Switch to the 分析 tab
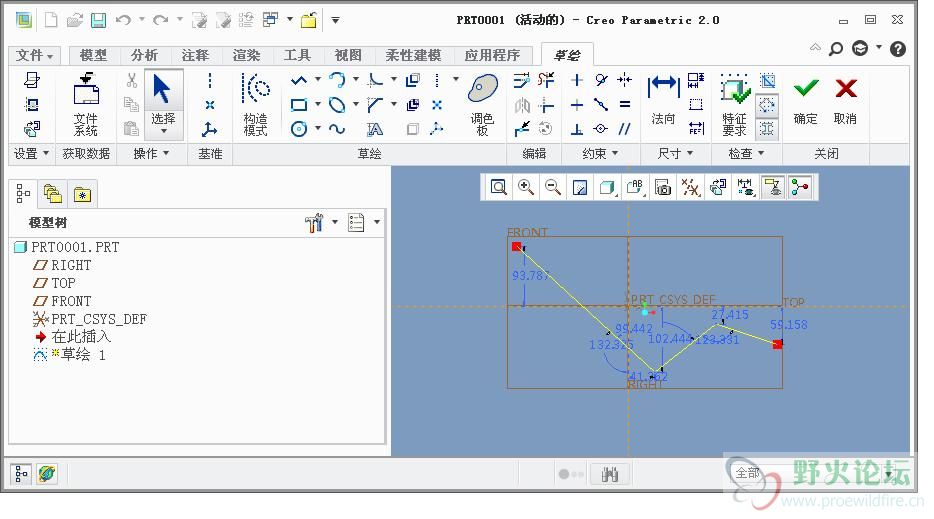This screenshot has width=934, height=519. pyautogui.click(x=144, y=55)
